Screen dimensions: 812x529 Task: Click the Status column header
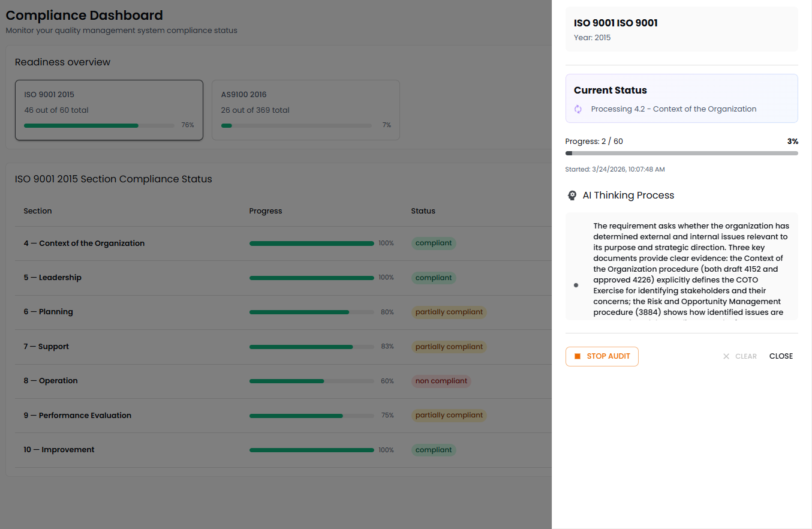click(x=423, y=211)
